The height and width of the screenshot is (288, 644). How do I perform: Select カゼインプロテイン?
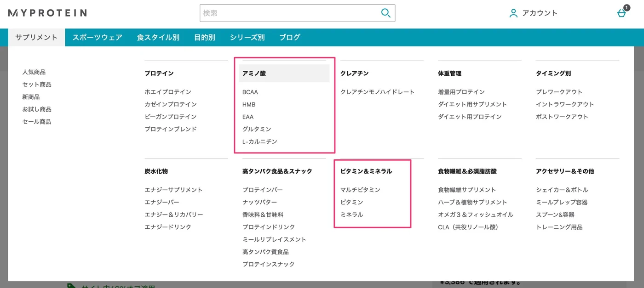click(171, 104)
